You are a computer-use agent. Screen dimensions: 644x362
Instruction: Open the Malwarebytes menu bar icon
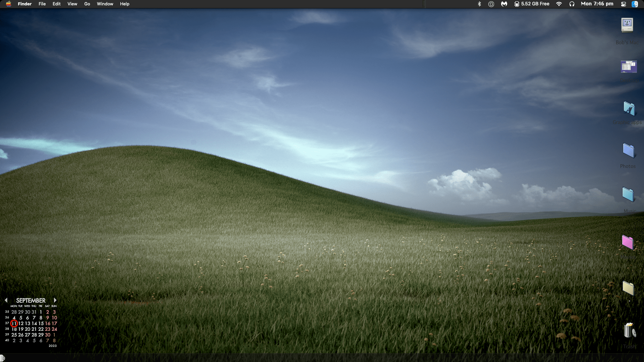504,4
